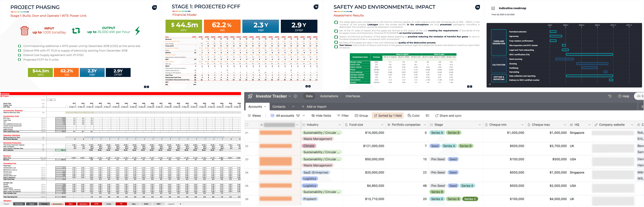Toggle the Indicative roadmap checkbox
This screenshot has height=207, width=644.
pos(493,8)
